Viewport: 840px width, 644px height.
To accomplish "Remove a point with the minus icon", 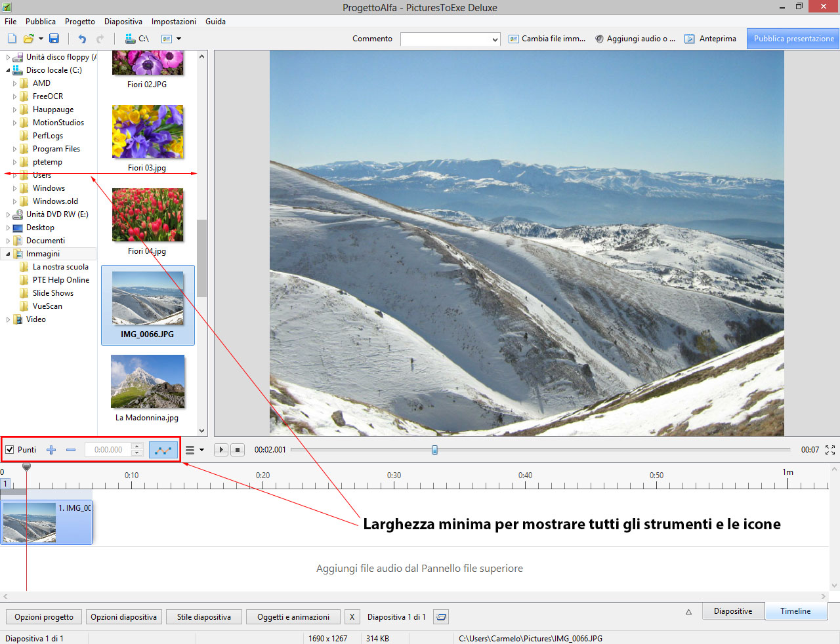I will pos(71,450).
